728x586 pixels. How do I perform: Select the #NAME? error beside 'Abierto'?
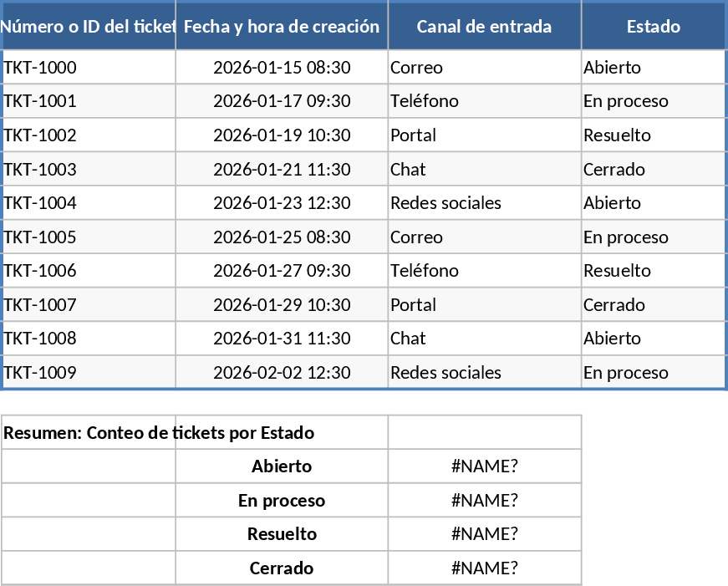tap(484, 466)
